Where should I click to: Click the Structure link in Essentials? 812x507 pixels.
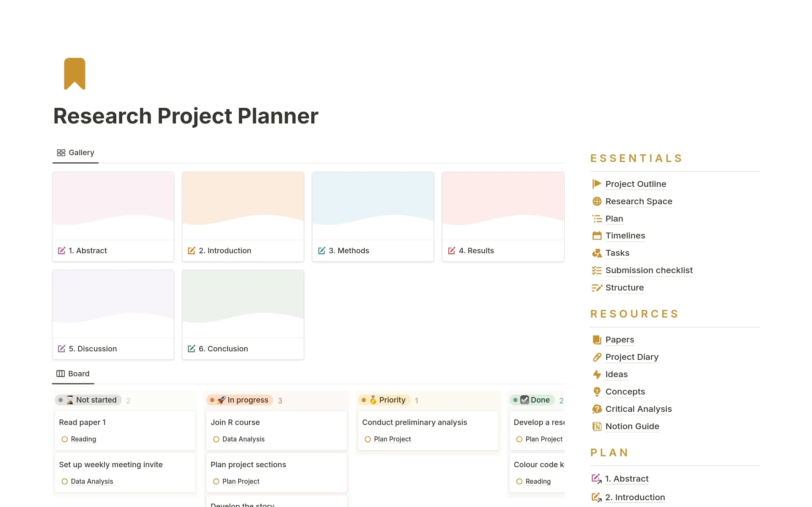click(x=624, y=288)
